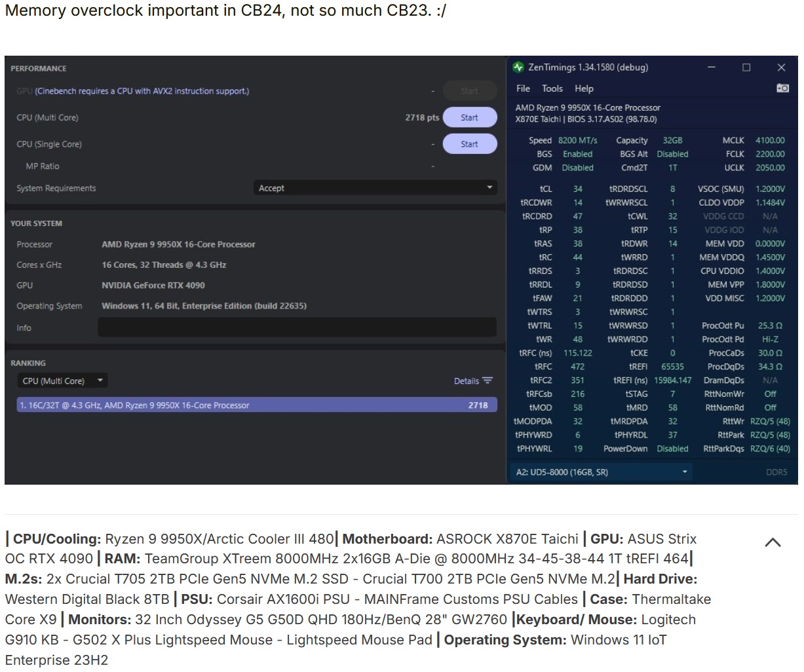Click the AVX2 instruction support notice
804x672 pixels.
click(142, 91)
